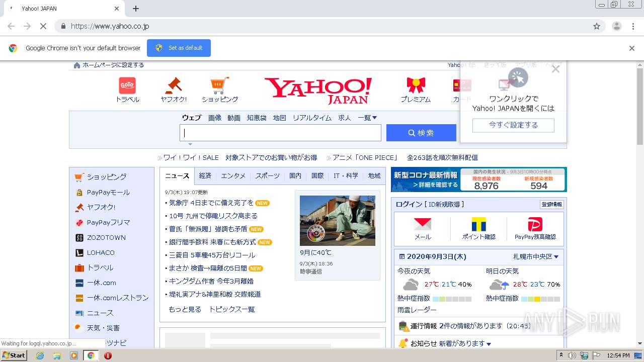Close the ワンクリックで popup
644x362 pixels.
(555, 69)
